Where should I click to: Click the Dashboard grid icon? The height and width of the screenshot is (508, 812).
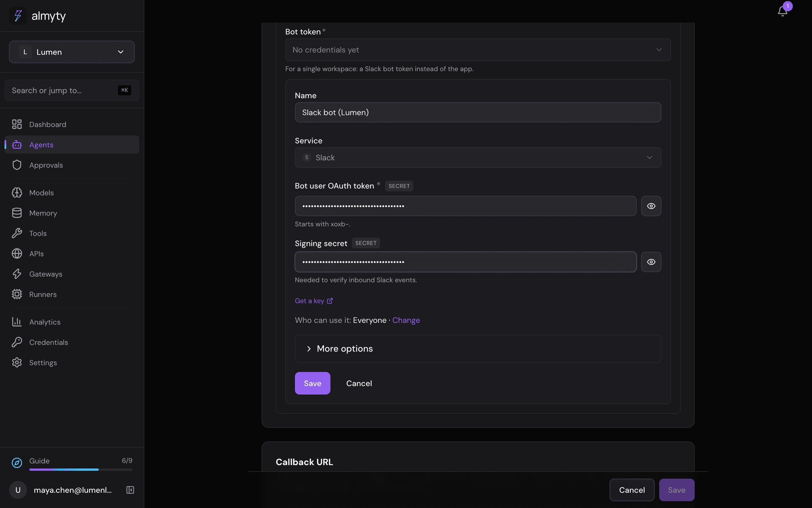coord(17,124)
